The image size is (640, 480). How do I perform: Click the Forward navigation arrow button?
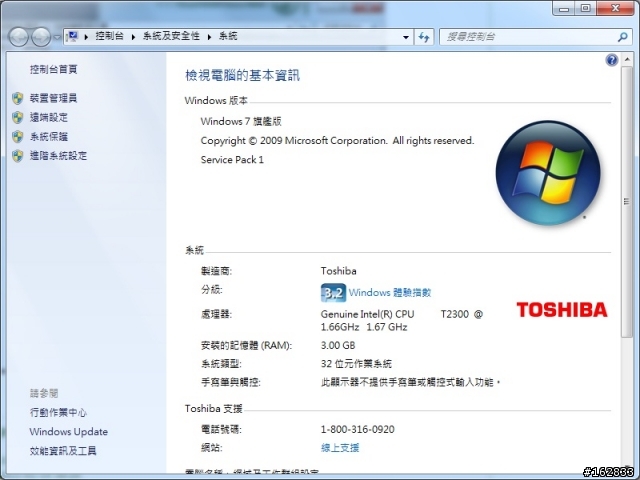[x=41, y=37]
